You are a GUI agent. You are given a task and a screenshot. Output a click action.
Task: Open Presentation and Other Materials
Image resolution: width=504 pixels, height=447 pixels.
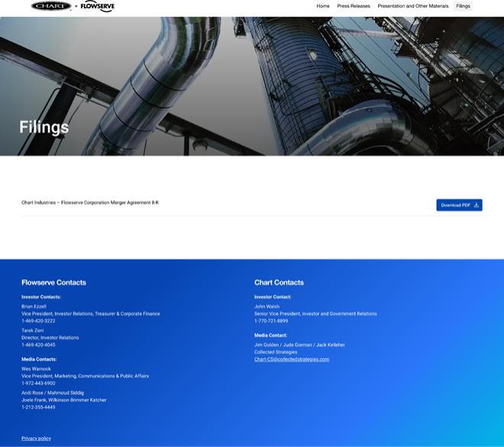412,6
